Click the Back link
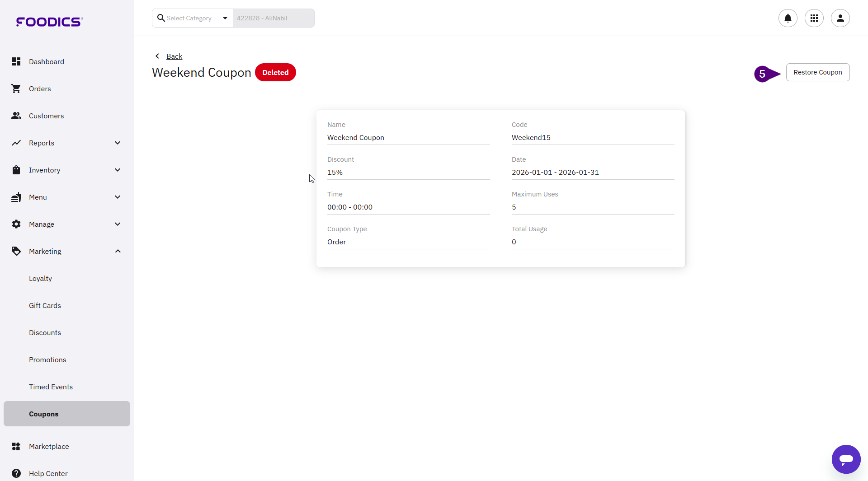868x481 pixels. [x=174, y=56]
